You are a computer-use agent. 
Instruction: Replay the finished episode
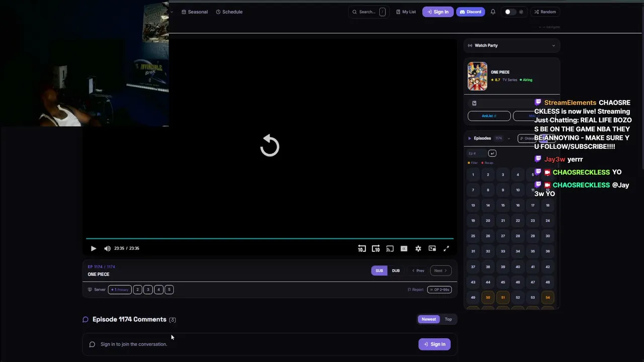coord(270,146)
